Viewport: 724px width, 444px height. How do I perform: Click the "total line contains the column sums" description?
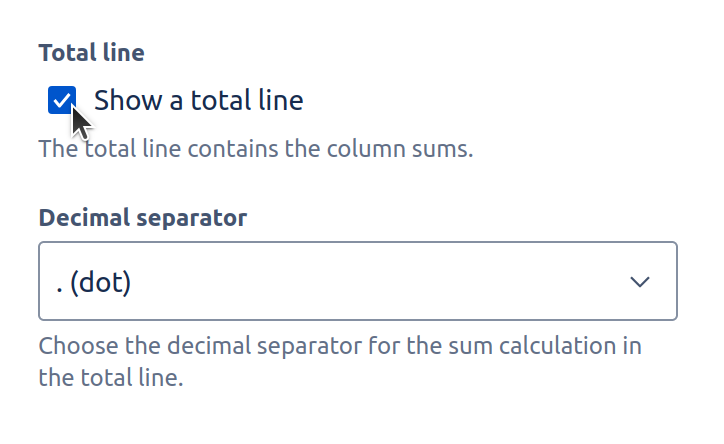[x=255, y=150]
